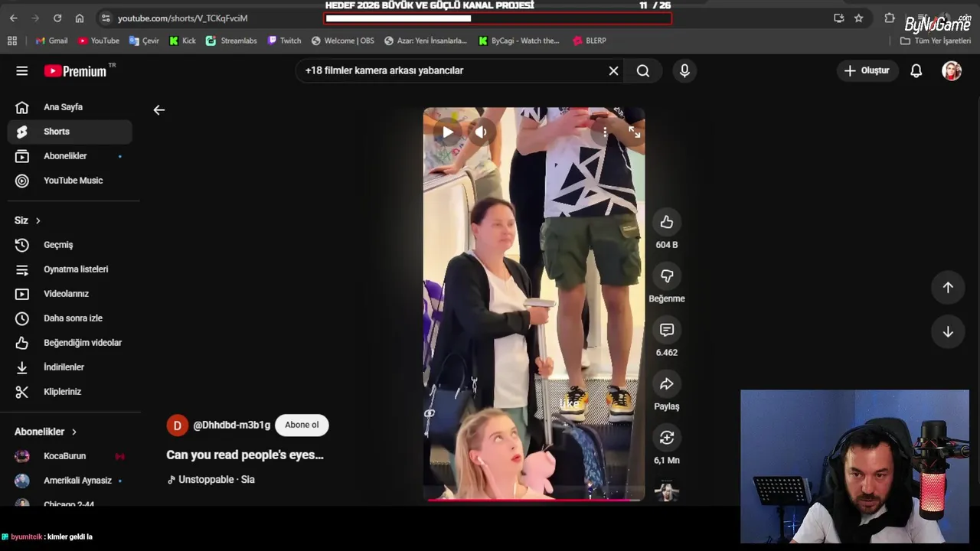980x551 pixels.
Task: Open the Kick bookmark
Action: (x=182, y=41)
